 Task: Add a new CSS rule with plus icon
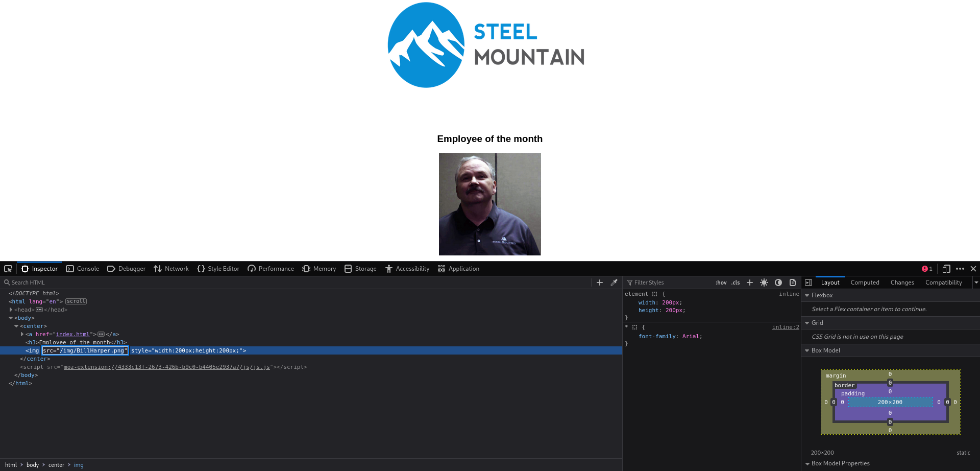point(749,282)
